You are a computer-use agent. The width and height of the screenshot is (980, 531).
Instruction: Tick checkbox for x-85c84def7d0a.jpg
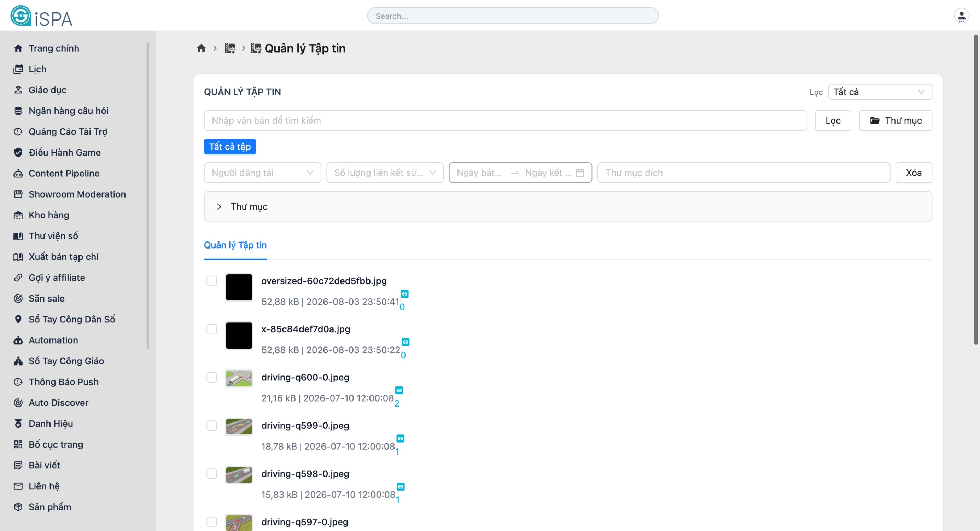(211, 329)
